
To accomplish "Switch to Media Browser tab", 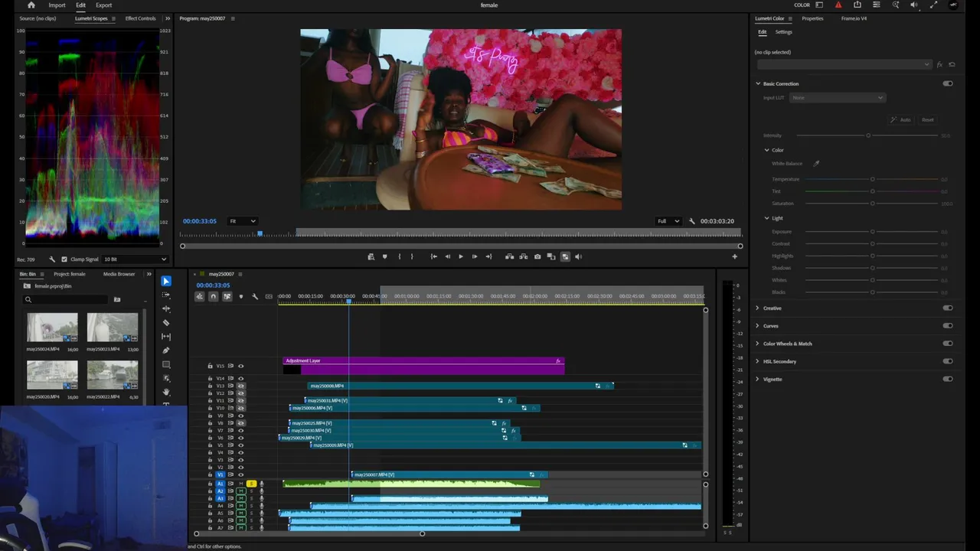I will [x=119, y=274].
